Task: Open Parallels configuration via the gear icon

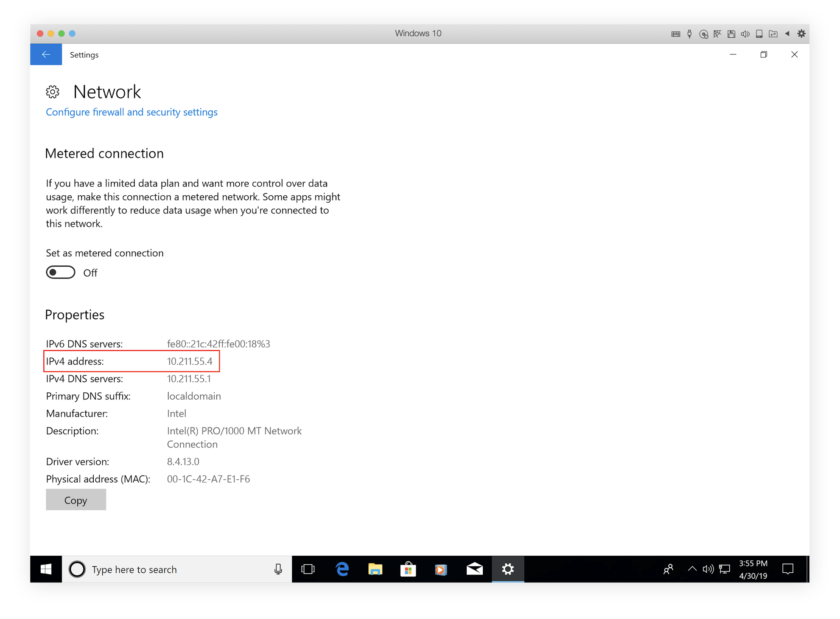Action: (801, 34)
